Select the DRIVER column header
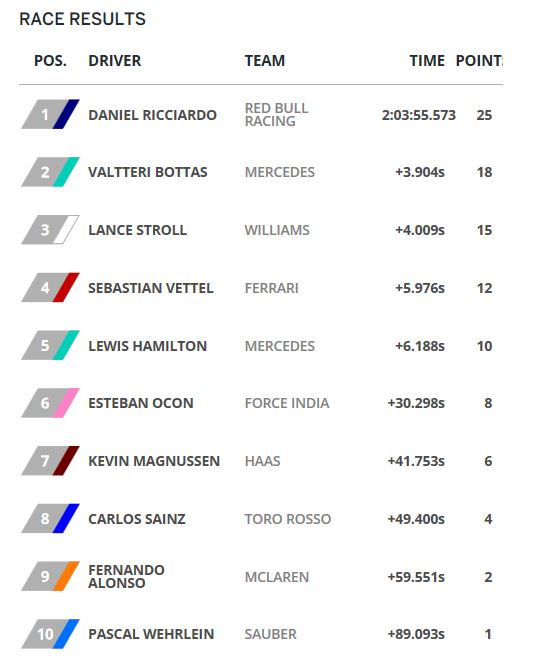The image size is (553, 672). [x=114, y=61]
